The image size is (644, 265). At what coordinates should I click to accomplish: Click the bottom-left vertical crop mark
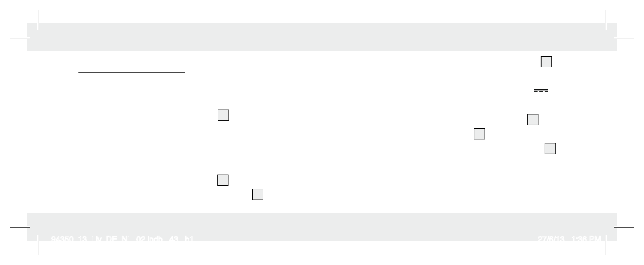[x=38, y=245]
